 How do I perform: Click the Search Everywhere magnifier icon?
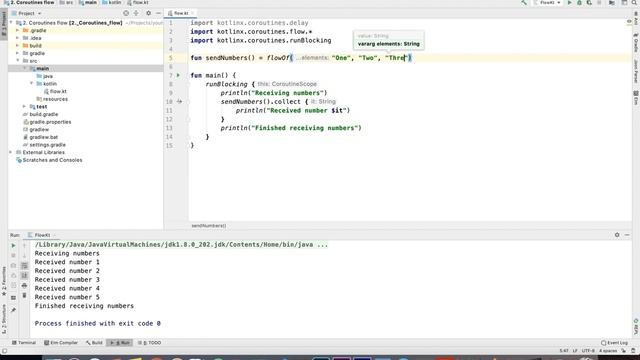coord(634,2)
